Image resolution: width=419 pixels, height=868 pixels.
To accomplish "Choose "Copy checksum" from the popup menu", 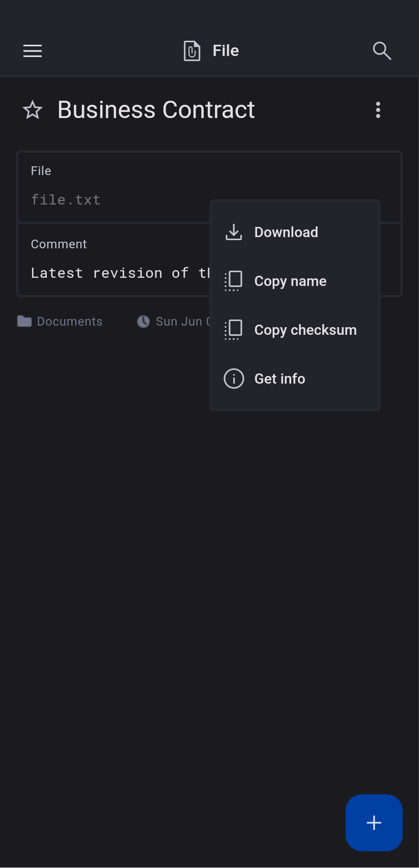I will pyautogui.click(x=305, y=330).
